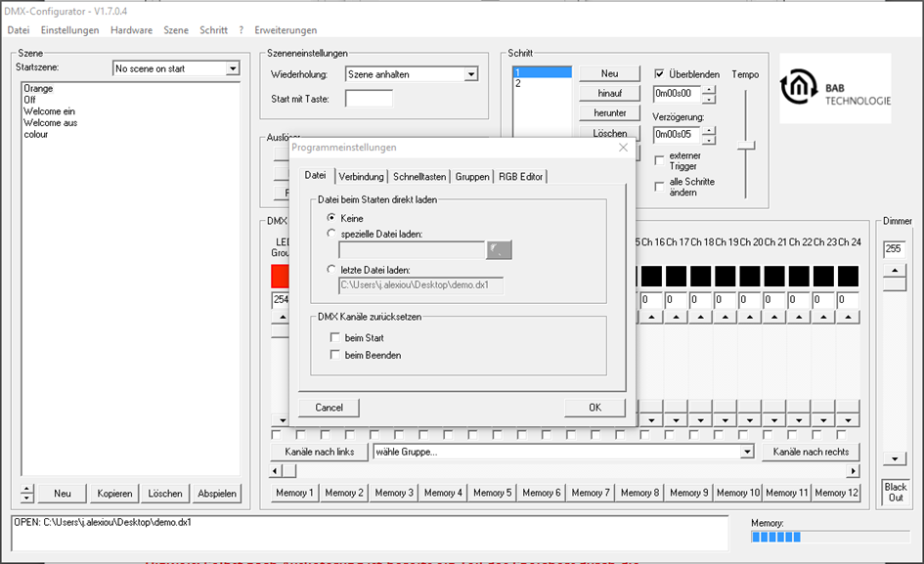Enable the 'beim Start' checkbox

tap(334, 337)
